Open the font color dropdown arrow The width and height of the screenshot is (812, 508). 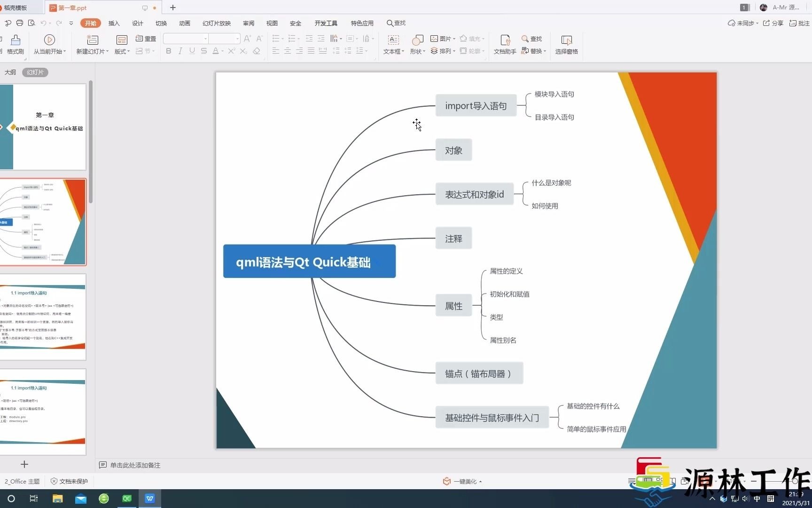pyautogui.click(x=222, y=51)
